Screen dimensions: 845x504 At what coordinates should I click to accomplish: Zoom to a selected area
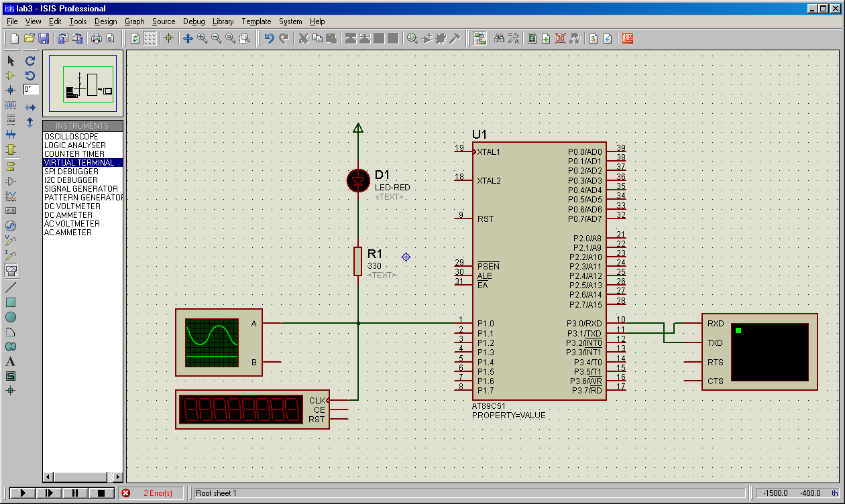point(245,39)
